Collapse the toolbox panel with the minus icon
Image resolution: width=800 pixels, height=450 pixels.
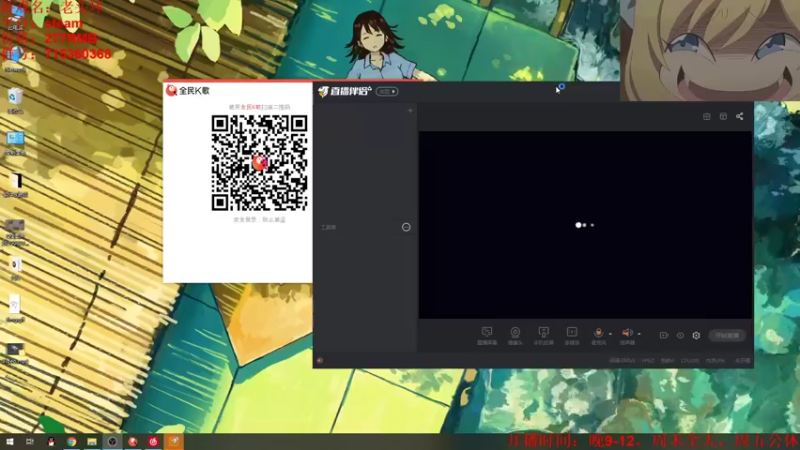[406, 227]
